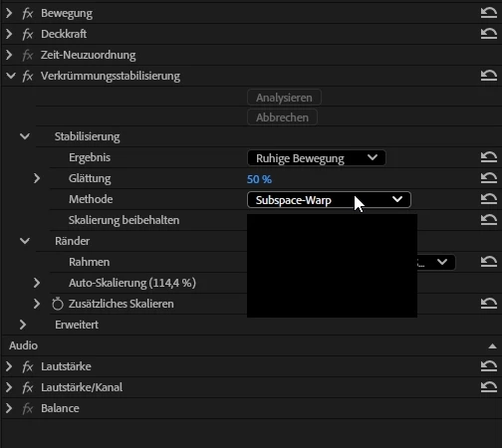Expand the Zeit-Neuzuordnung effect
The image size is (502, 448).
(9, 55)
